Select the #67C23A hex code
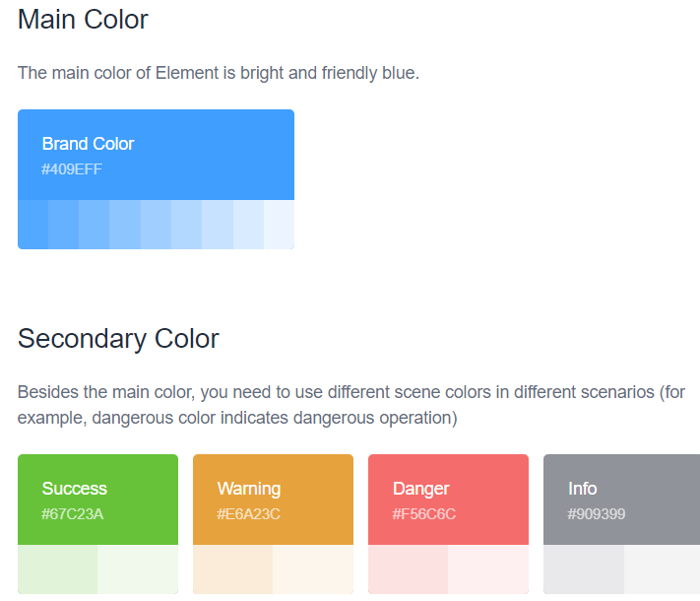700x601 pixels. pos(72,514)
